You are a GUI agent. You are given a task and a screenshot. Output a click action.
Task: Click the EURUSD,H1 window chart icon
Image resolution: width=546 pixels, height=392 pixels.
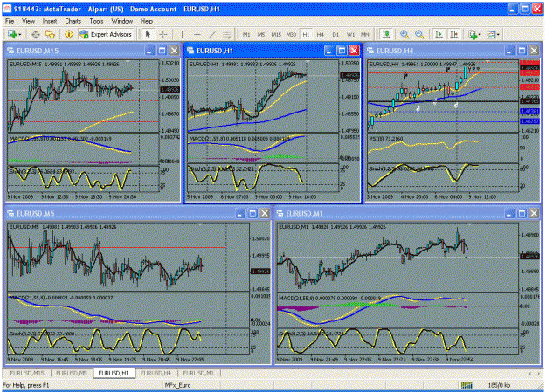tap(190, 51)
